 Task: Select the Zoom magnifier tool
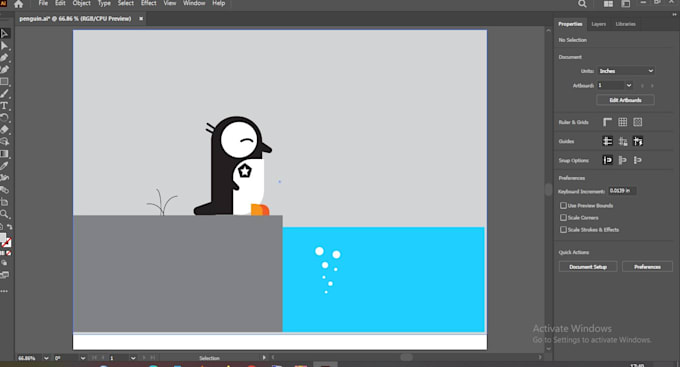pos(4,214)
